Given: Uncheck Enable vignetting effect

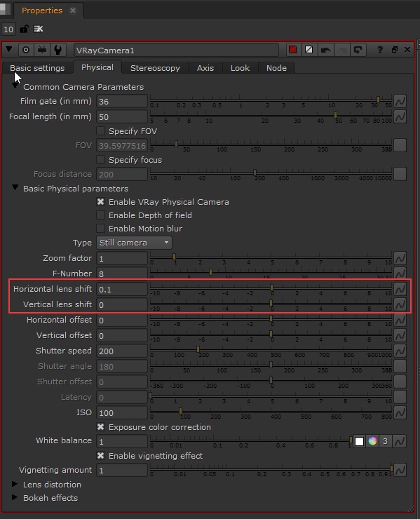Looking at the screenshot, I should pyautogui.click(x=100, y=456).
